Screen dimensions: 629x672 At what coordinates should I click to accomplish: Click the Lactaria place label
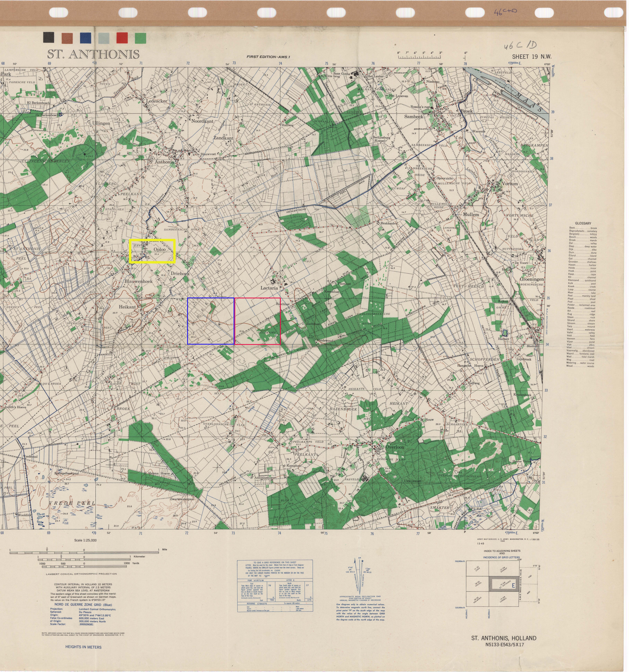269,288
